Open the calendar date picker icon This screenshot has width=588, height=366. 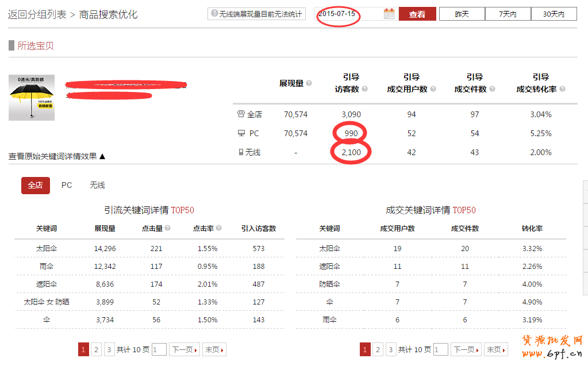(x=389, y=14)
